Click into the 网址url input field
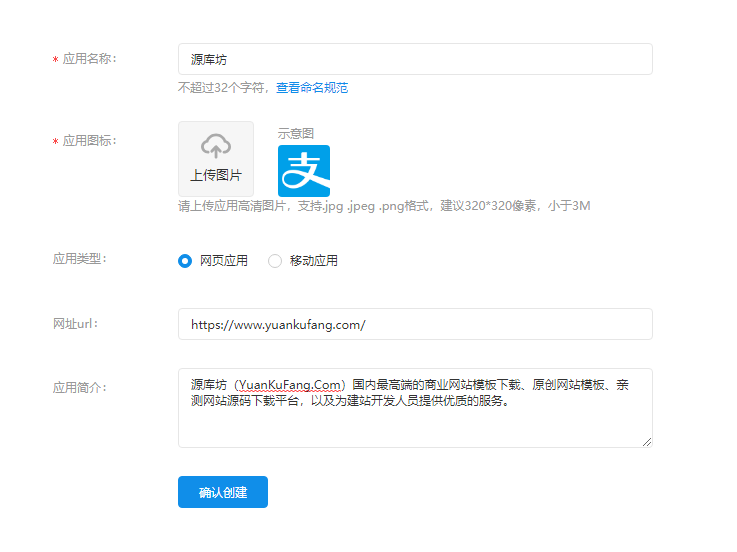The width and height of the screenshot is (737, 552). 415,324
